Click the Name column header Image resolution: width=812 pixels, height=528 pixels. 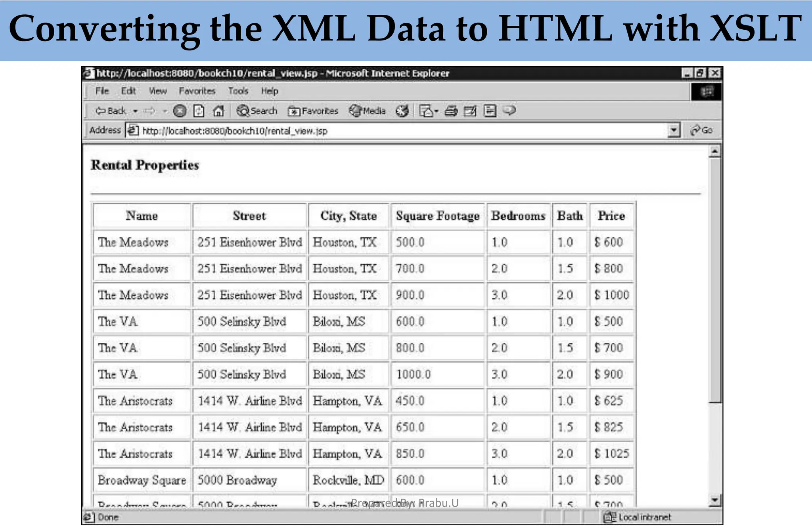coord(142,216)
